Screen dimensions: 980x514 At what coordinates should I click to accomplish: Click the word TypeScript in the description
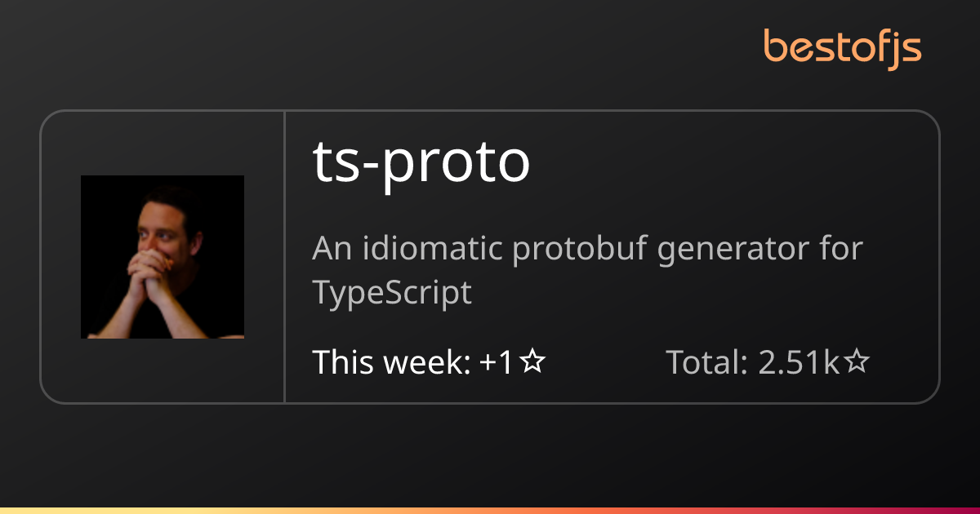click(x=392, y=293)
